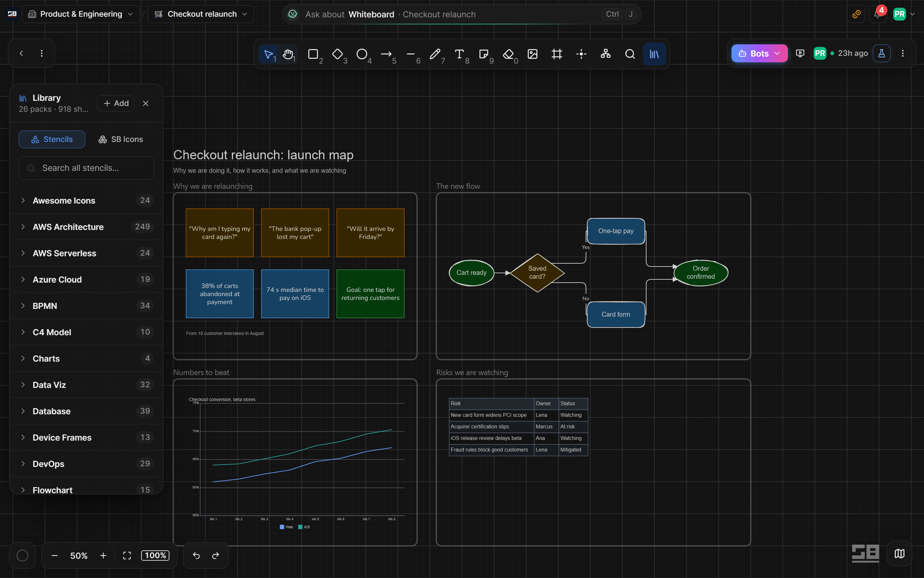This screenshot has height=578, width=924.
Task: Toggle the theme circle button
Action: (22, 556)
